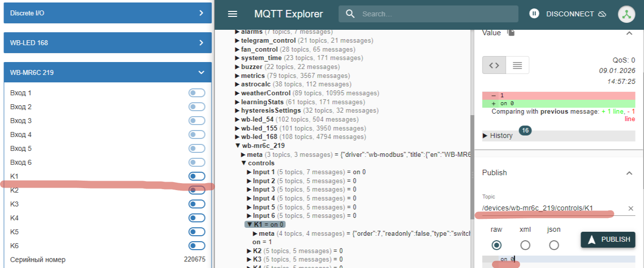Toggle the K3 relay switch
This screenshot has width=644, height=268.
pyautogui.click(x=197, y=204)
